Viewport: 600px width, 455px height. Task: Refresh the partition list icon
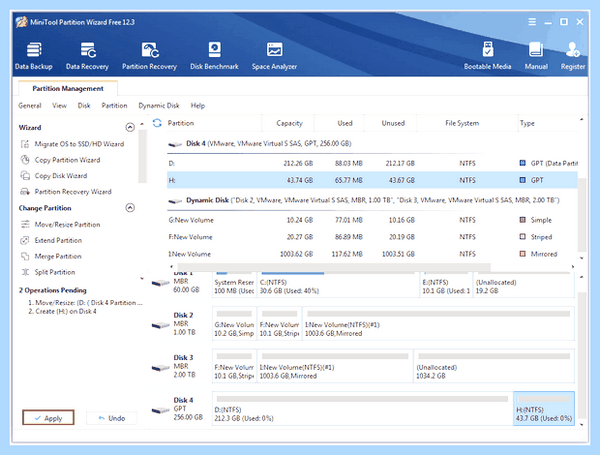(x=157, y=123)
